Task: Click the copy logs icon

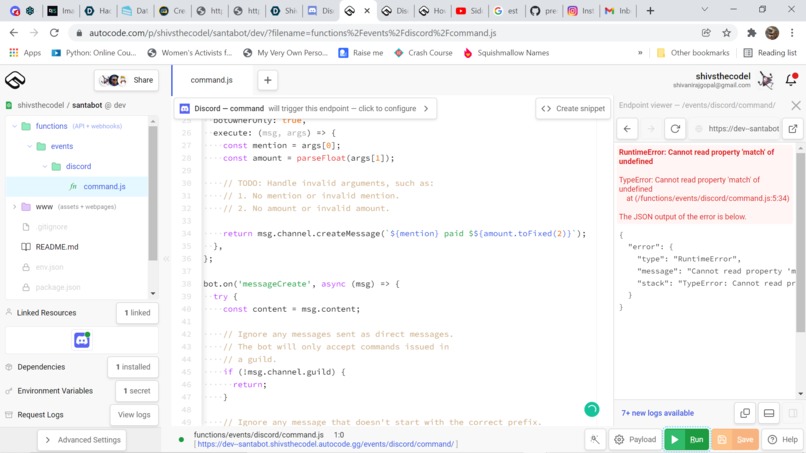Action: [x=745, y=413]
